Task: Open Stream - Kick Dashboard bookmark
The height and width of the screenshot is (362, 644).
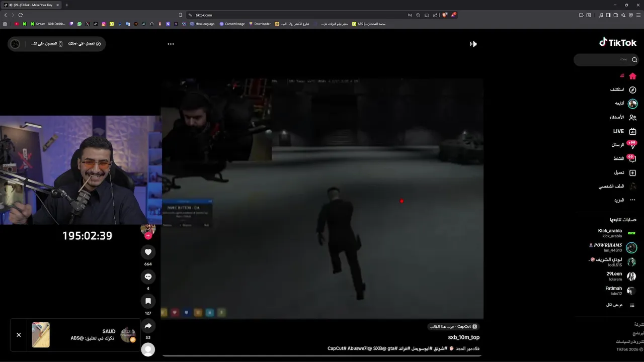Action: (x=48, y=24)
